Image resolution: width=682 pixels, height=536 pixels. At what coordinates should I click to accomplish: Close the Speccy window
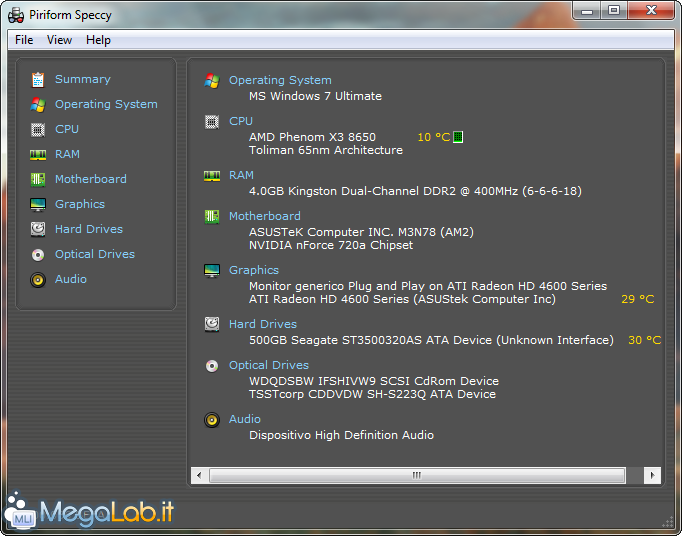[651, 10]
